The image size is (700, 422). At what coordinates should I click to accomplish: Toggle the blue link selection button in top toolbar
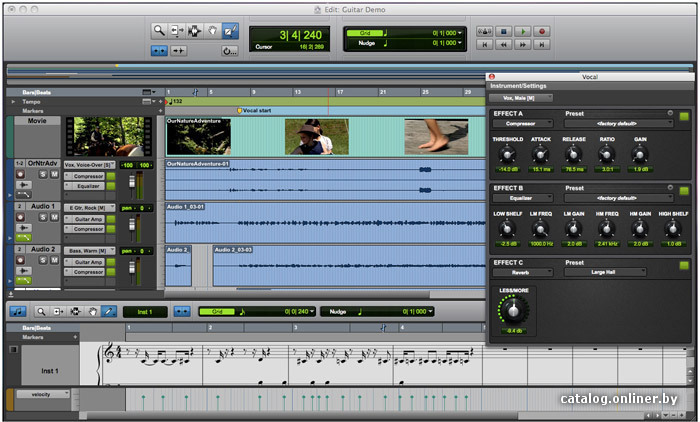[x=159, y=51]
